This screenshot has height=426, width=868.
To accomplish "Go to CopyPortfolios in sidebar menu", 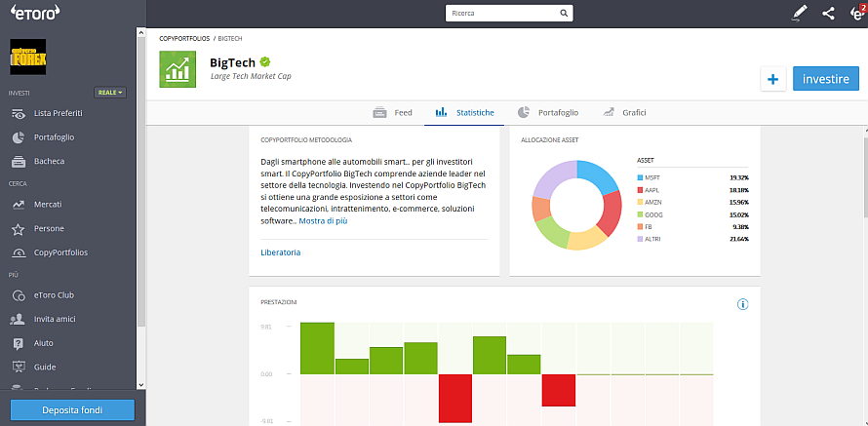I will [x=60, y=252].
